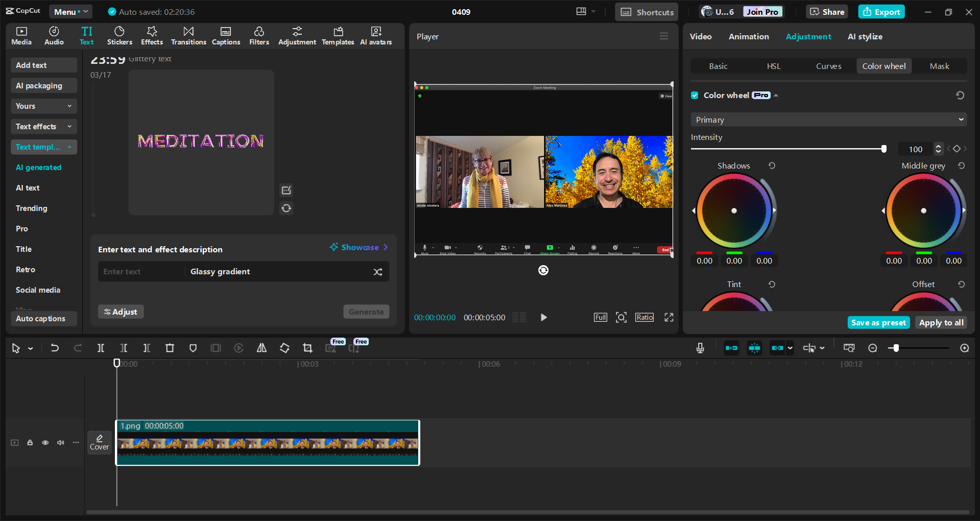Hide the track using eye icon

[x=45, y=442]
